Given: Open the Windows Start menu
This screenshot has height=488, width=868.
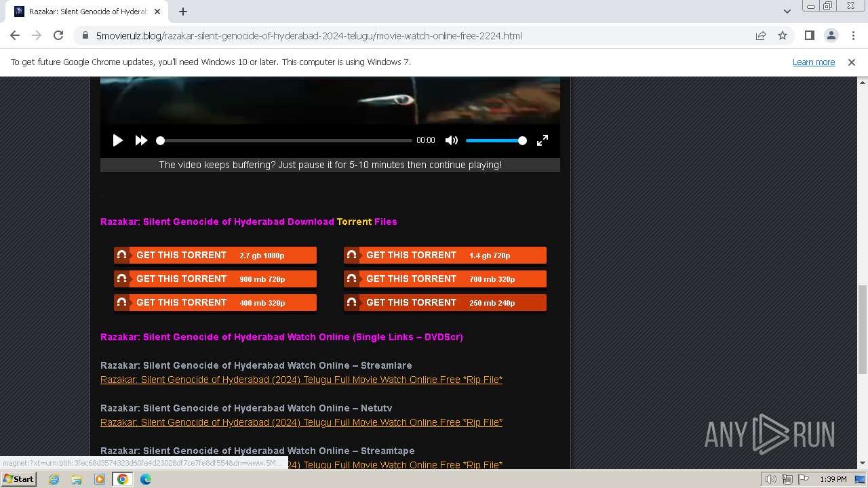Looking at the screenshot, I should click(x=19, y=479).
